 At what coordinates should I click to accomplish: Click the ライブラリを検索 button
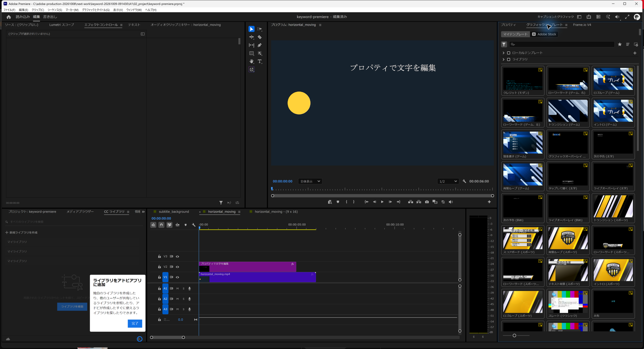[x=72, y=307]
